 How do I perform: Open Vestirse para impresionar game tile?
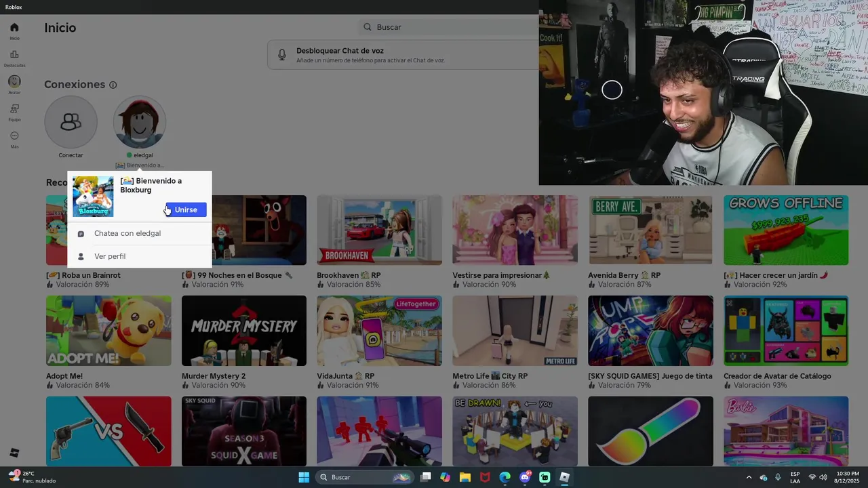tap(515, 230)
